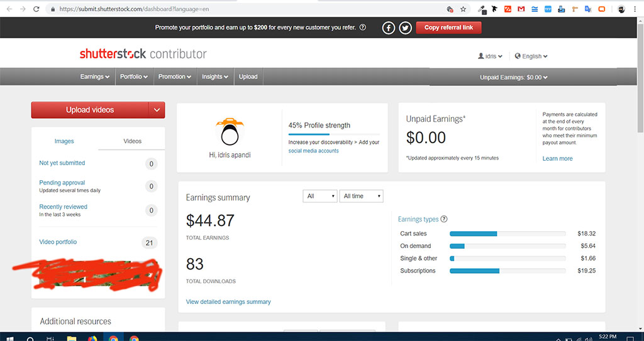Open the idris account dropdown

tap(490, 57)
